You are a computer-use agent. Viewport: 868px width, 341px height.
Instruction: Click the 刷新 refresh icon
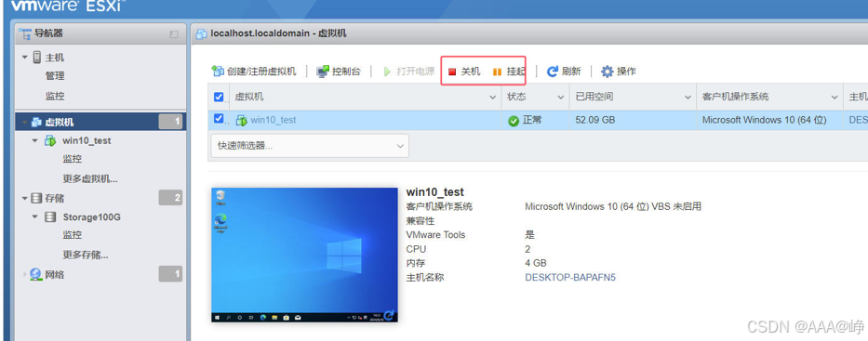tap(552, 72)
